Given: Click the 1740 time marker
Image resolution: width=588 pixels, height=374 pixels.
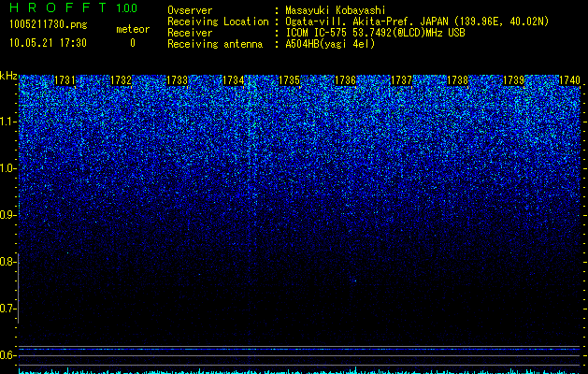Looking at the screenshot, I should [x=569, y=80].
